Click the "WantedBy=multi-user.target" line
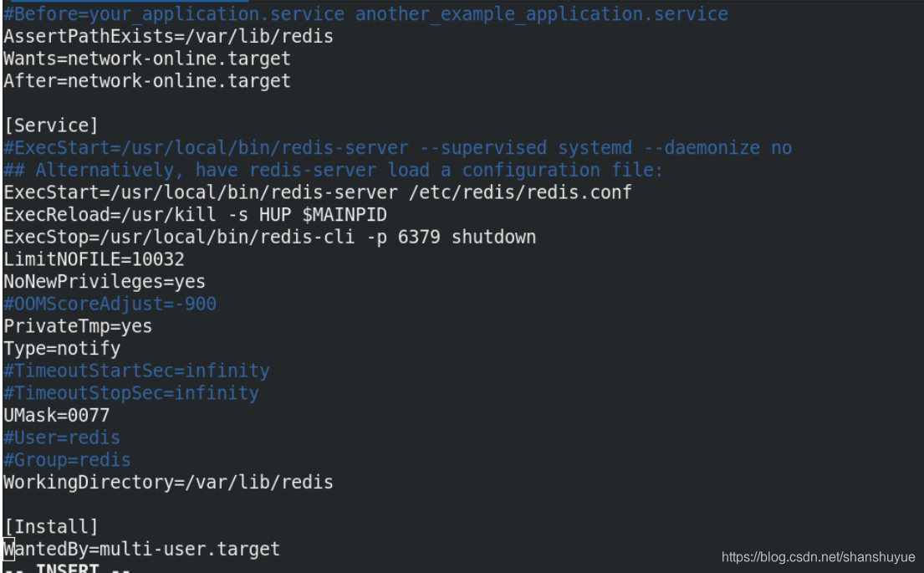Screen dimensions: 924x573 click(x=142, y=550)
